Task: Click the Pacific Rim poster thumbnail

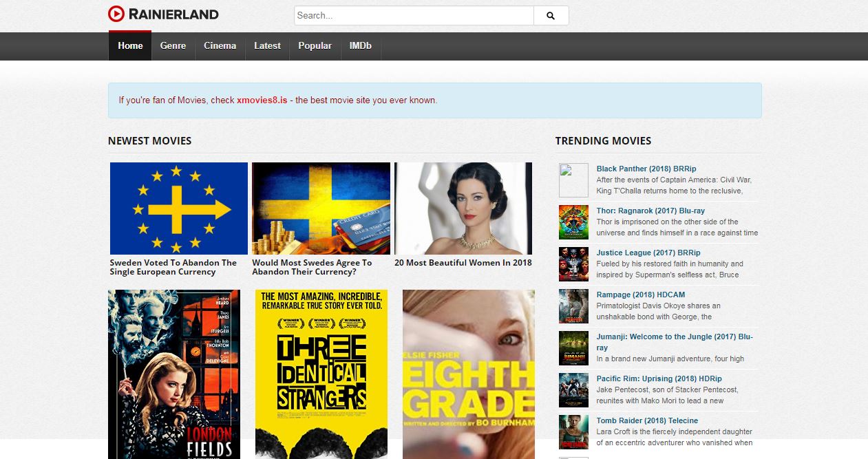Action: [573, 390]
